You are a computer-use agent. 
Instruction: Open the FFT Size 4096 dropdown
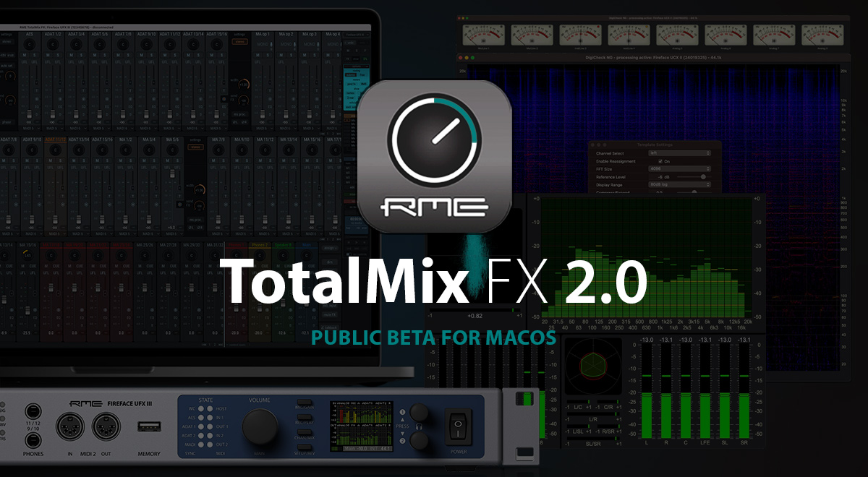coord(679,168)
